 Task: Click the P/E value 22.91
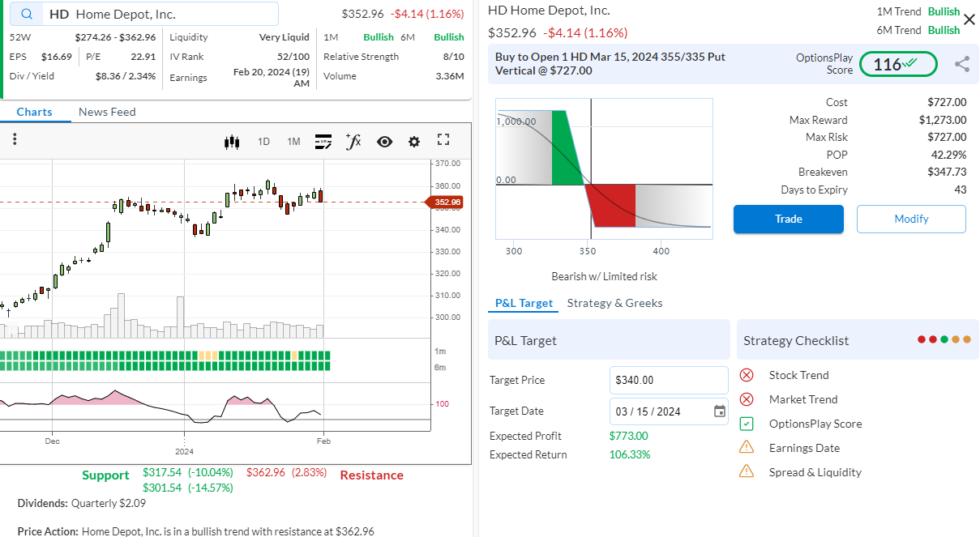coord(143,57)
